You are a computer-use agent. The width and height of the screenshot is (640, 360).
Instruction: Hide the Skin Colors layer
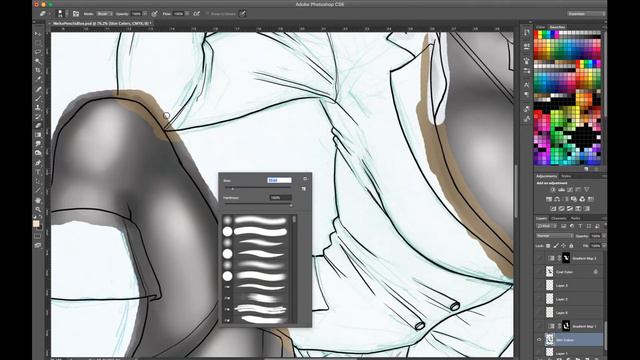click(539, 340)
